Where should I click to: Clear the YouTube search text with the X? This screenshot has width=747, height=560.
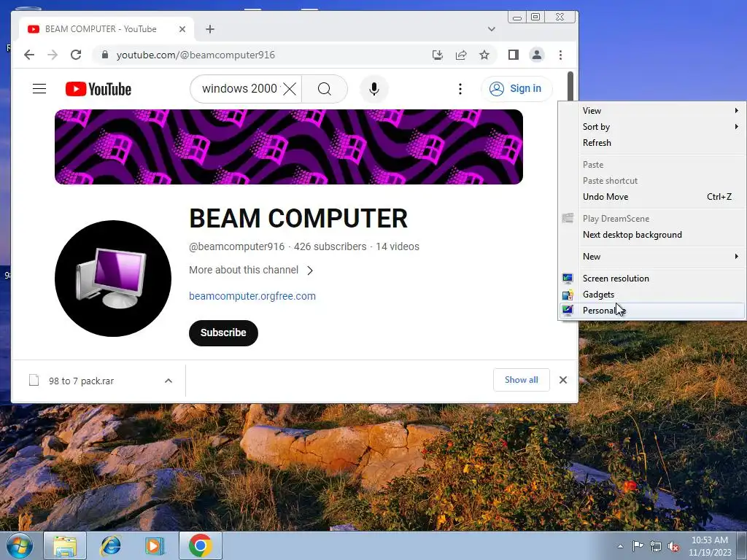pyautogui.click(x=290, y=88)
